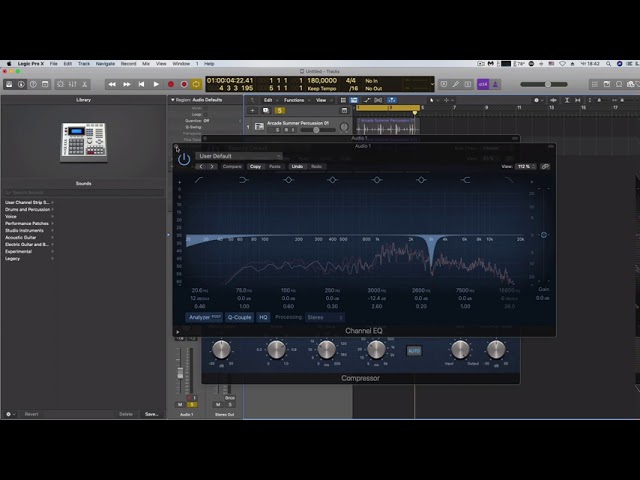The width and height of the screenshot is (640, 480).
Task: Open the Mixer button in control bar
Action: (x=73, y=84)
